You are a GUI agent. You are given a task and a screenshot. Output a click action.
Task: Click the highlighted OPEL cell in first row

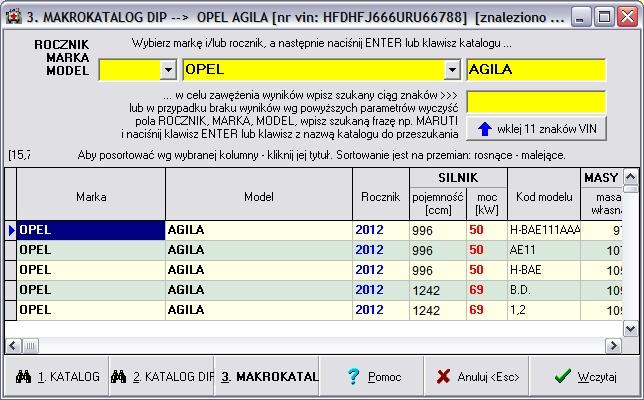point(91,230)
